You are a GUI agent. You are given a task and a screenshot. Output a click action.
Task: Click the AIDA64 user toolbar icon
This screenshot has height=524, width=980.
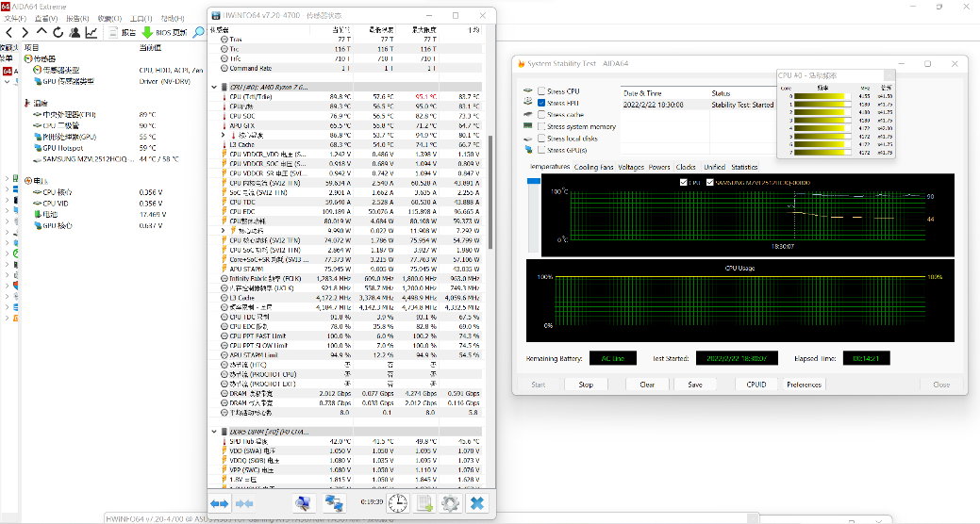[x=75, y=32]
